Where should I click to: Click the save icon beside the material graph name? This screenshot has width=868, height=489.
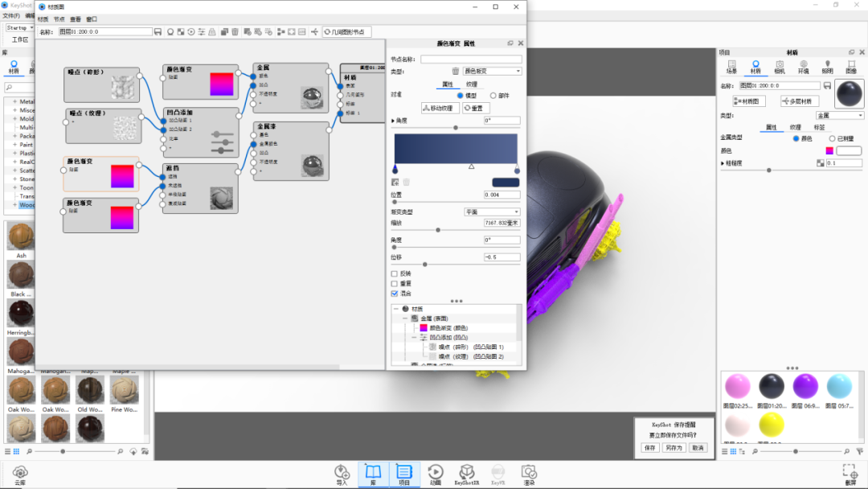(x=158, y=32)
